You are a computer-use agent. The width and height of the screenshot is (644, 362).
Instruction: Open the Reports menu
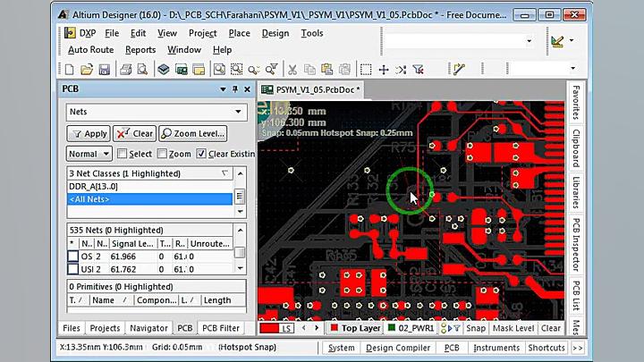[x=140, y=50]
